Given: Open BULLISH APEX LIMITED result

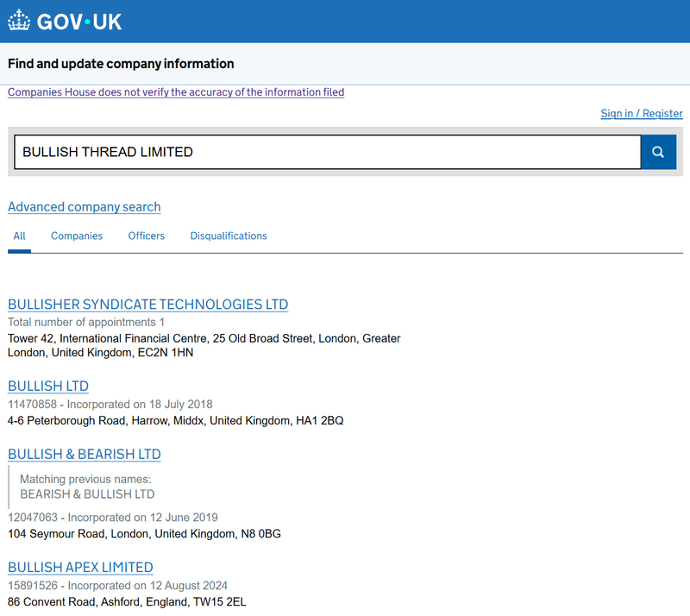Looking at the screenshot, I should (x=80, y=567).
